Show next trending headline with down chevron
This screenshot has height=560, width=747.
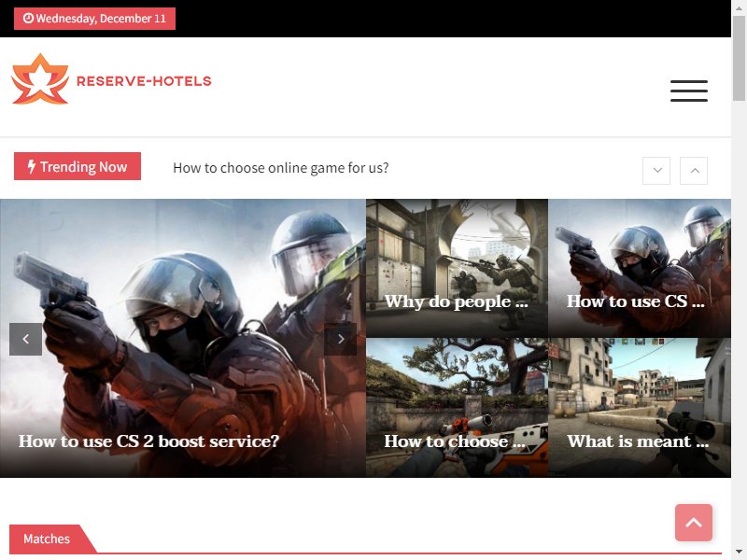pyautogui.click(x=656, y=171)
